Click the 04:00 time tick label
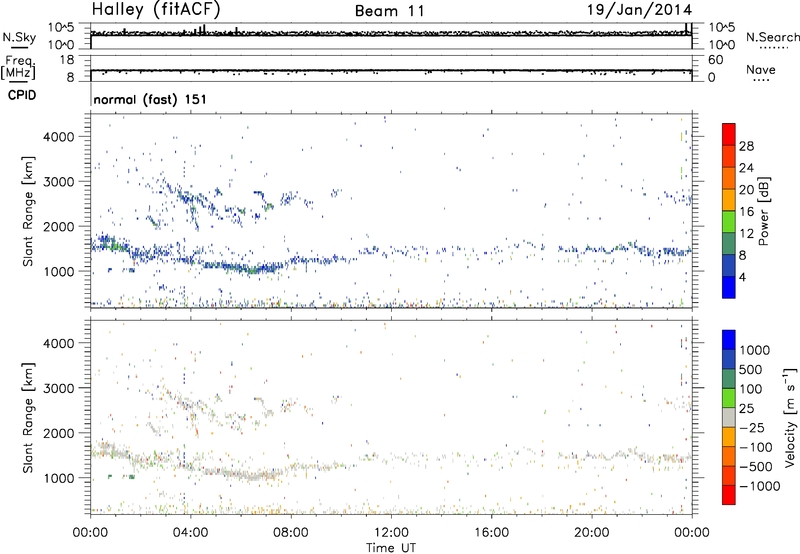 point(190,533)
